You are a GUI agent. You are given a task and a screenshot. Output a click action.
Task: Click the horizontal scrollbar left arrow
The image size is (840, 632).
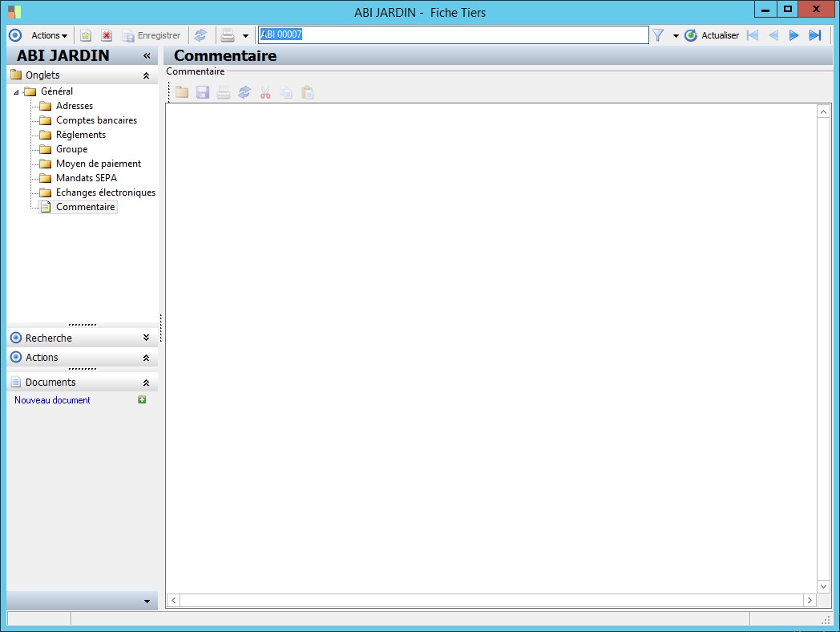173,601
